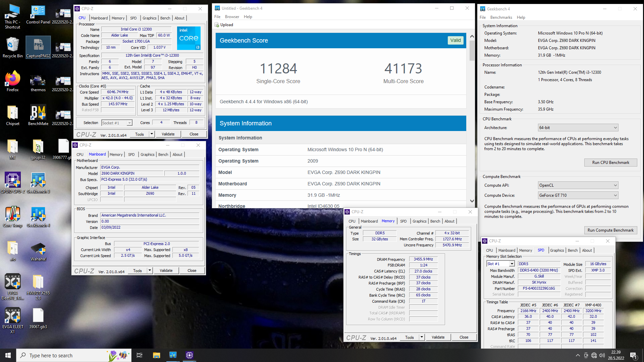Open the HWBOT X265 2.3 folder
The height and width of the screenshot is (362, 644).
pos(38,287)
